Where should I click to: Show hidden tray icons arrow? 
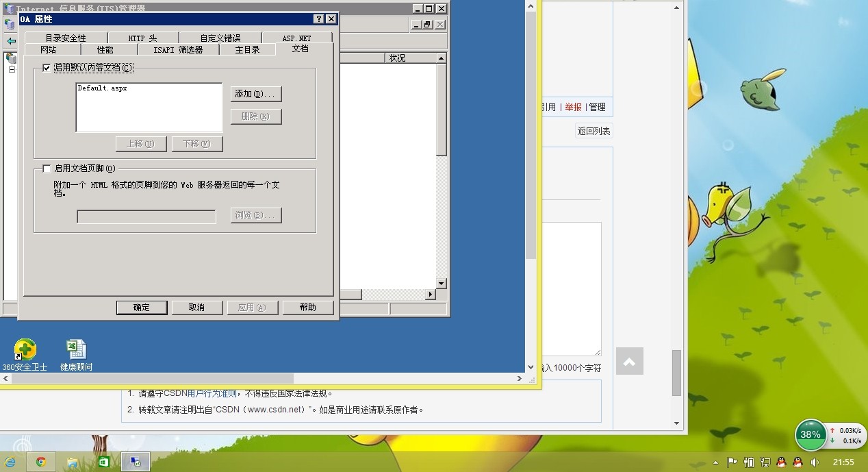pyautogui.click(x=716, y=462)
